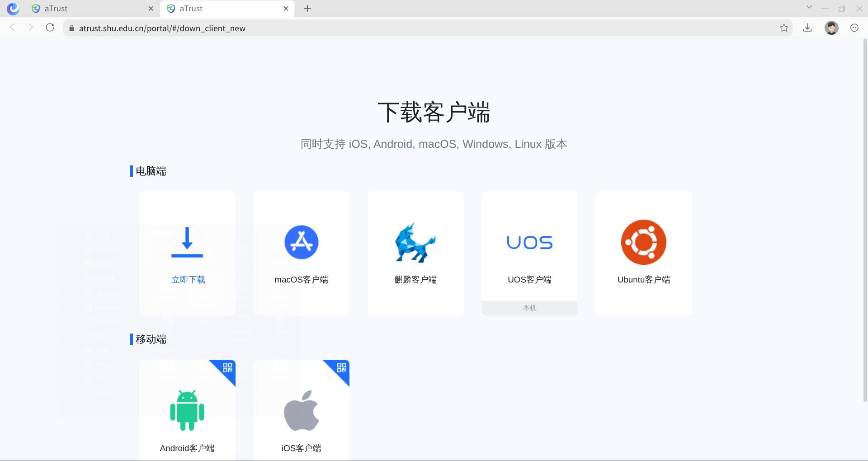Close the first aTrust tab
This screenshot has width=868, height=461.
(151, 9)
